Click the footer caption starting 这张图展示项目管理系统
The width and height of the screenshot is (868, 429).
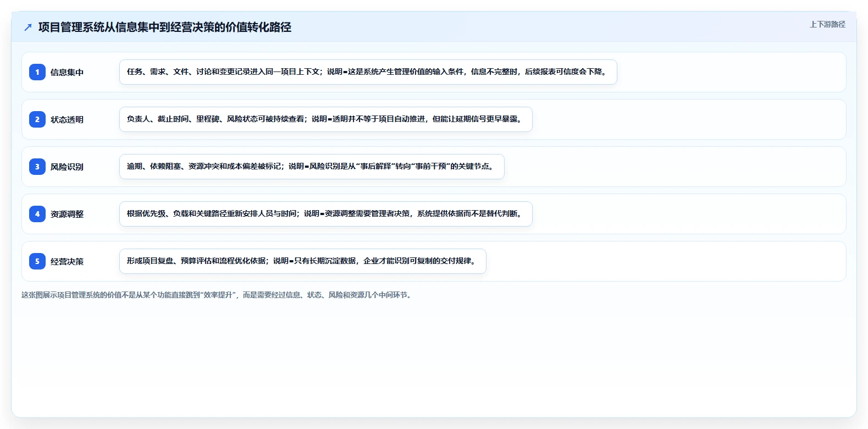click(218, 295)
